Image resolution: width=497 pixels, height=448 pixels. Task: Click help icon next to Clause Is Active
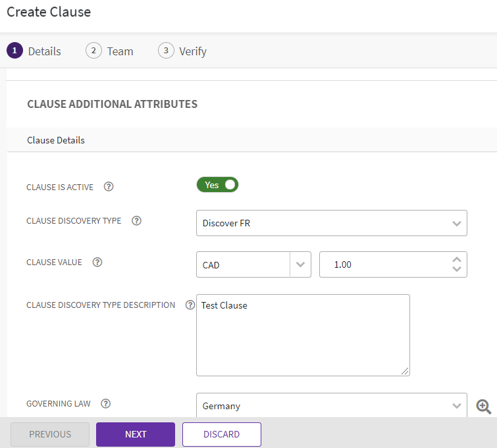click(109, 187)
